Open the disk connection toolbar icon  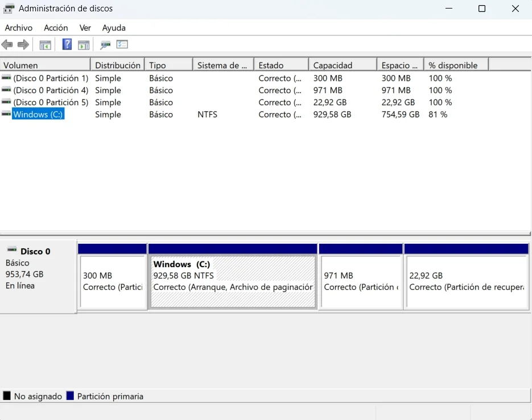click(105, 45)
